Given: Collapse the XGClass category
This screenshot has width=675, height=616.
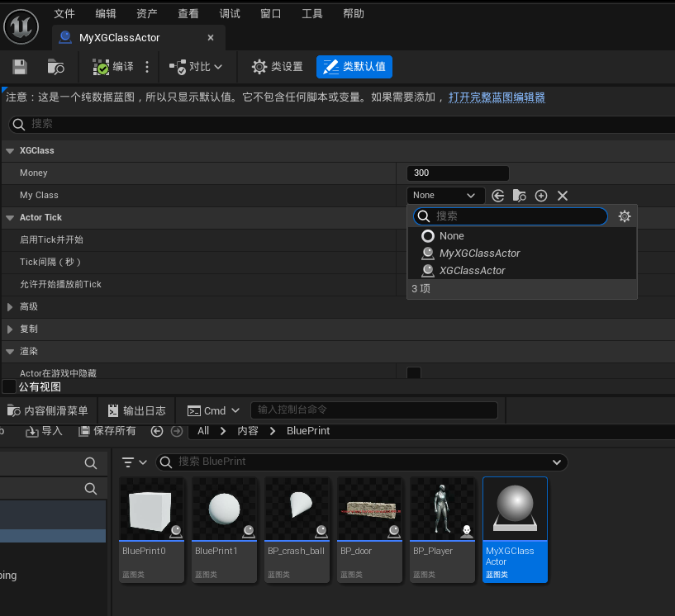Looking at the screenshot, I should [x=10, y=151].
